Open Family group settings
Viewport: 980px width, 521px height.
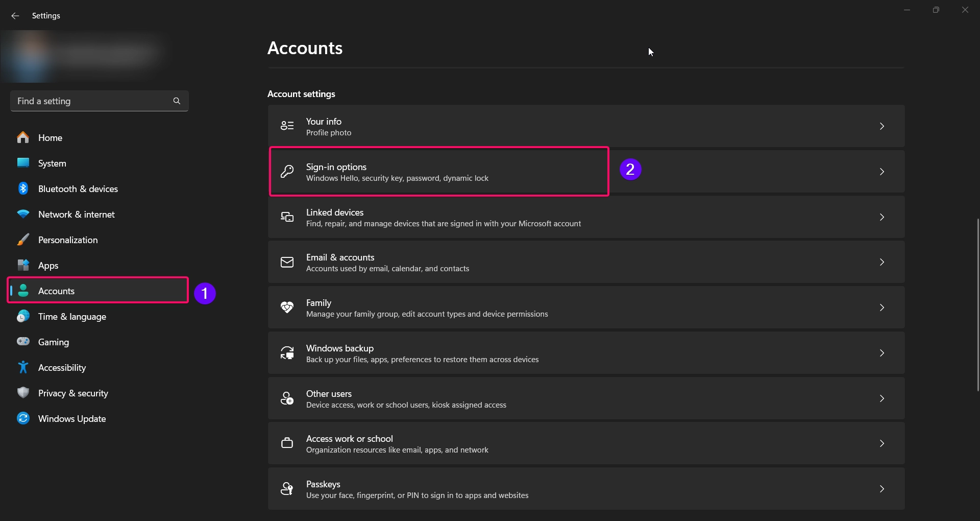pos(586,307)
